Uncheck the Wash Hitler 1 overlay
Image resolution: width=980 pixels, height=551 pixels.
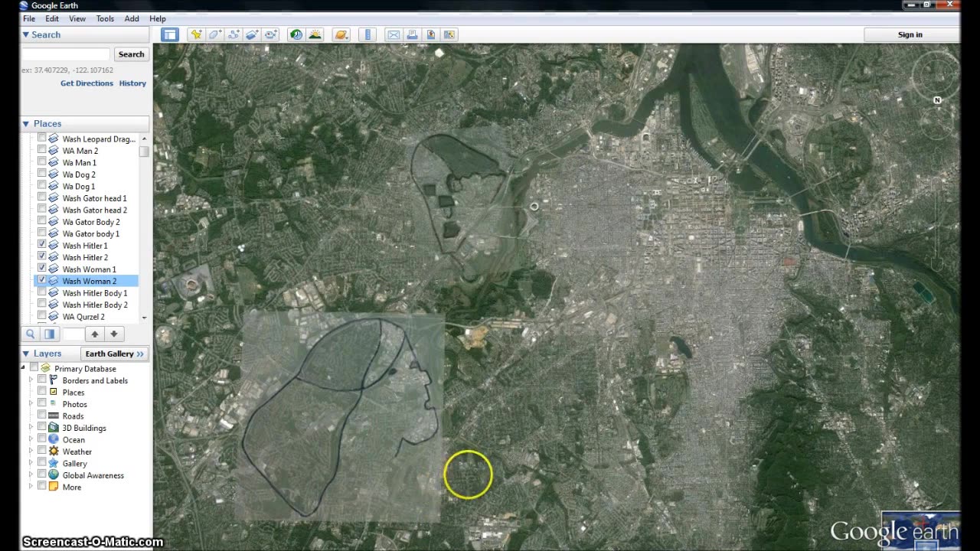tap(42, 245)
